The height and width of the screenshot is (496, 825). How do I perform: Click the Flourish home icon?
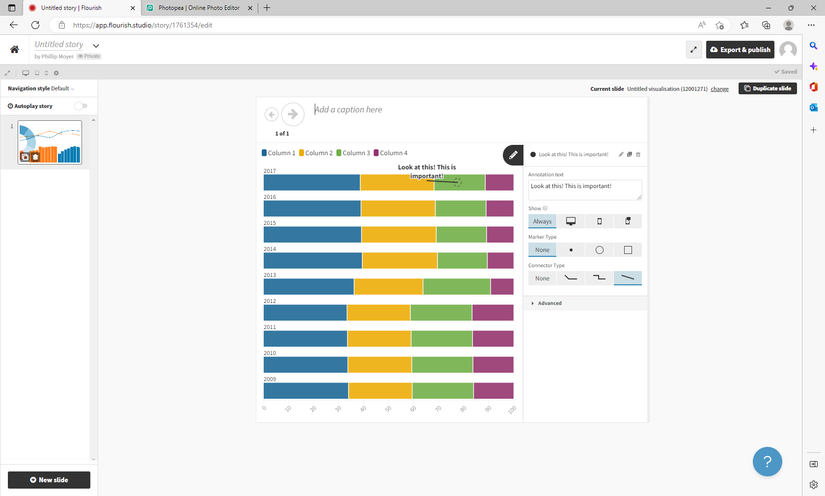pos(15,49)
